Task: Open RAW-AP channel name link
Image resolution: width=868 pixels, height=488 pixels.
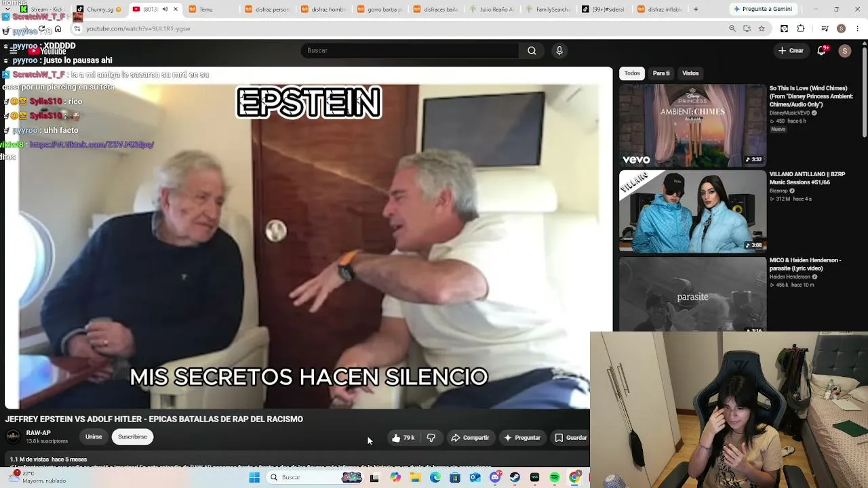Action: 38,433
